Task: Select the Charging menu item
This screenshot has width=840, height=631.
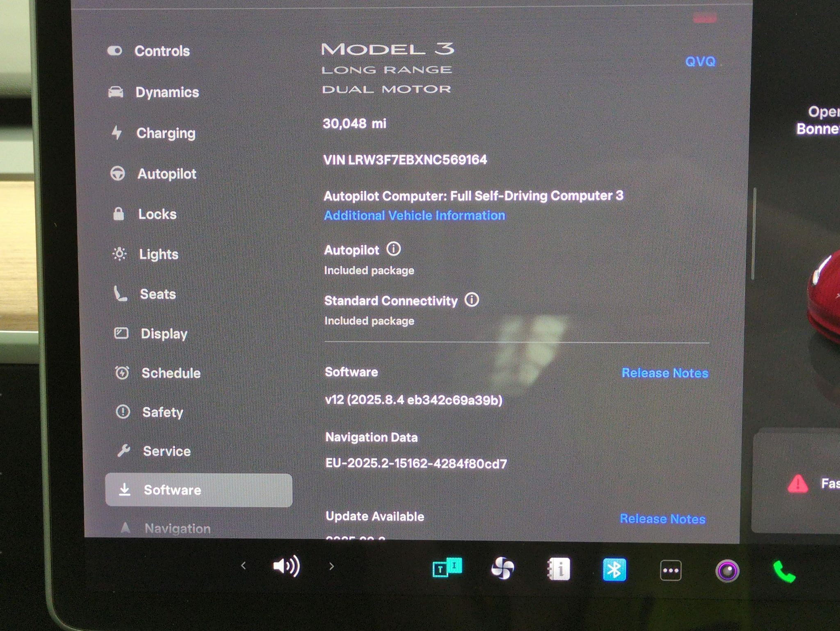Action: pyautogui.click(x=153, y=133)
